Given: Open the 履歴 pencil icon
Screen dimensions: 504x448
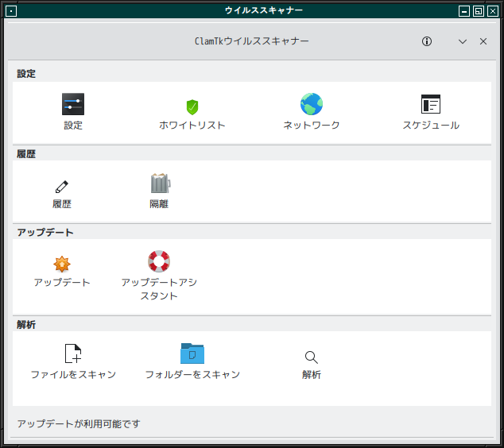Looking at the screenshot, I should click(62, 187).
